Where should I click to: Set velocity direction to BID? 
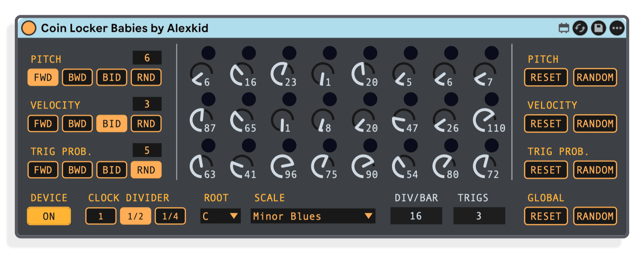click(112, 124)
